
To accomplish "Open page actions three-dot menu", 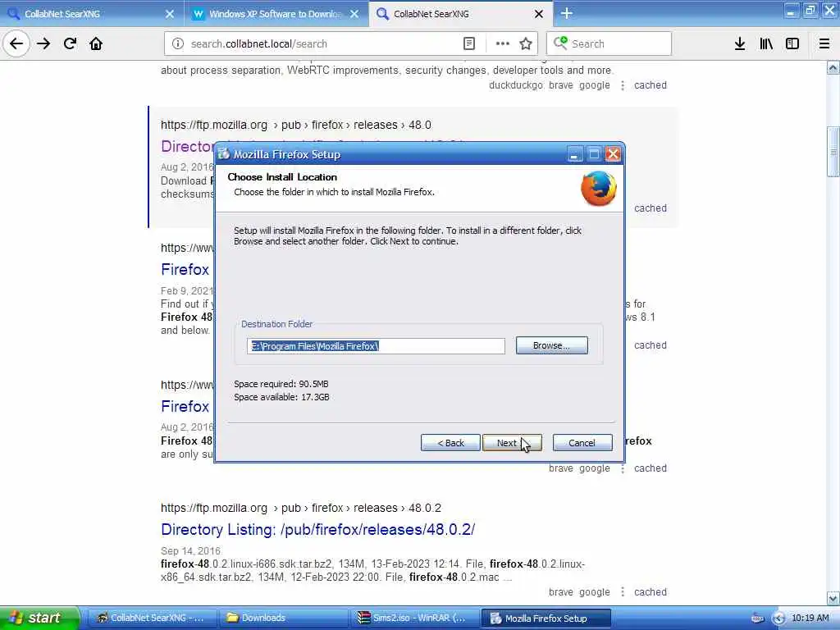I will coord(503,43).
